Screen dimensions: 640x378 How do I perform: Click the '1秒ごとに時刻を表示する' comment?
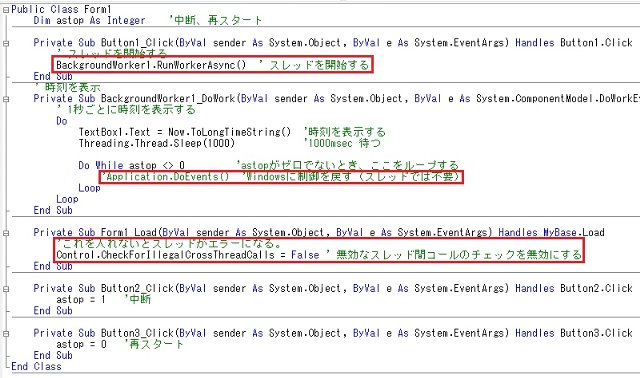pos(126,109)
